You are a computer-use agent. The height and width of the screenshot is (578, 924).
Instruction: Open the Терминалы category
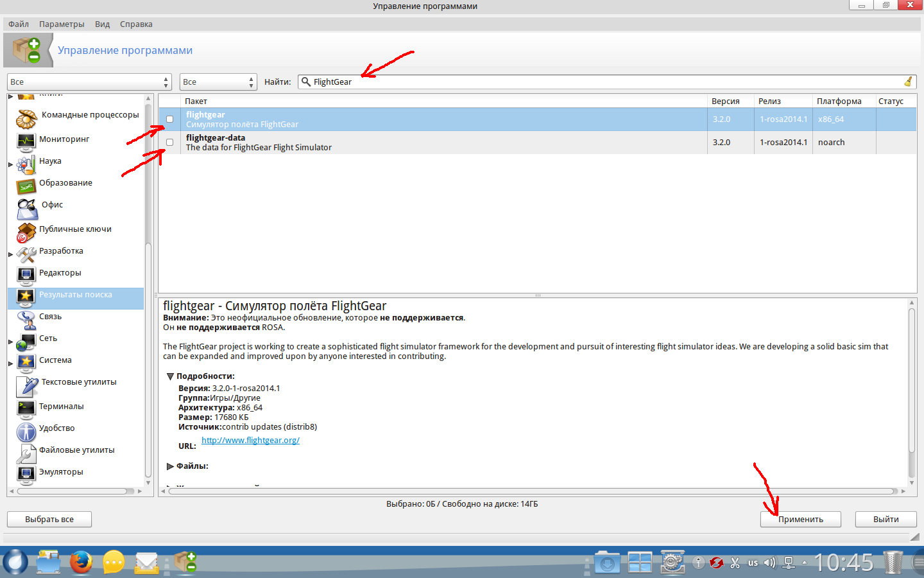pyautogui.click(x=61, y=407)
